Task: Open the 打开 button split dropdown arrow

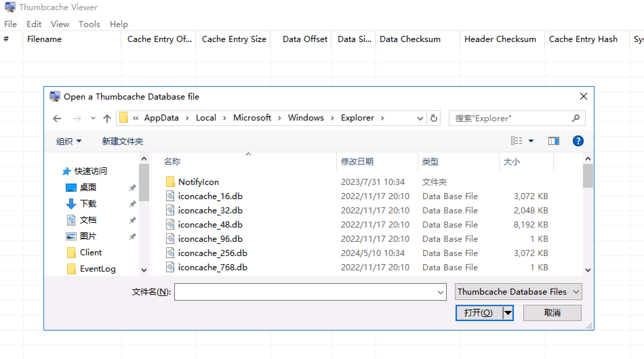Action: (x=507, y=313)
